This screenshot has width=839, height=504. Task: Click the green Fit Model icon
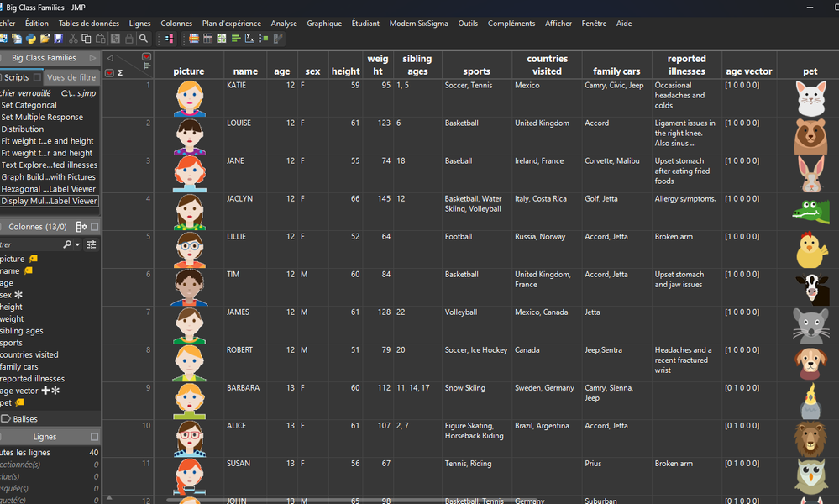[263, 39]
